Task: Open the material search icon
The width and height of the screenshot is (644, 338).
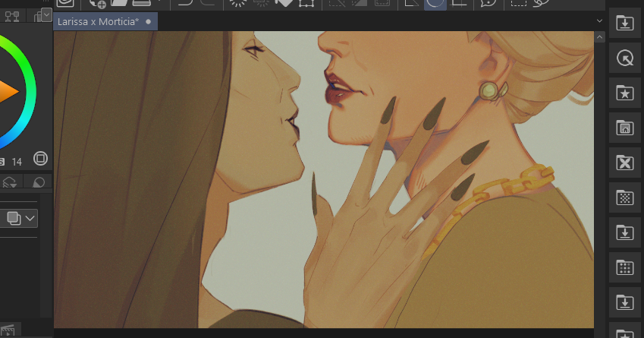Action: [x=625, y=58]
